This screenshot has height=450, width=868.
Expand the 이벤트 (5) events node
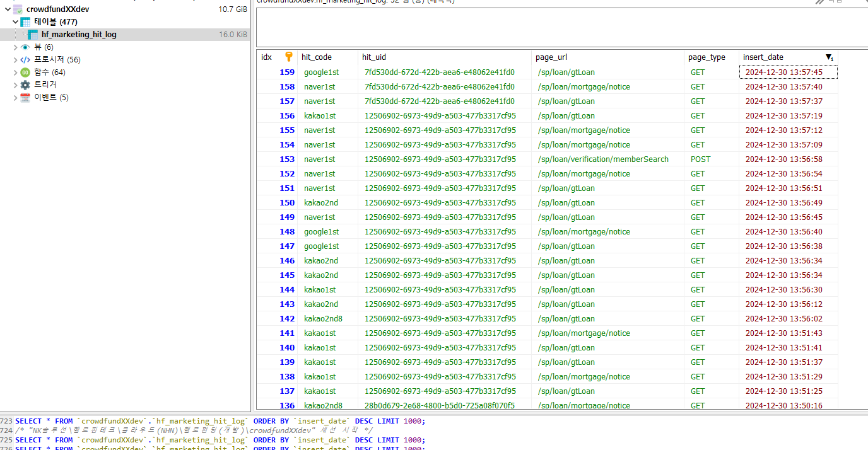(16, 98)
